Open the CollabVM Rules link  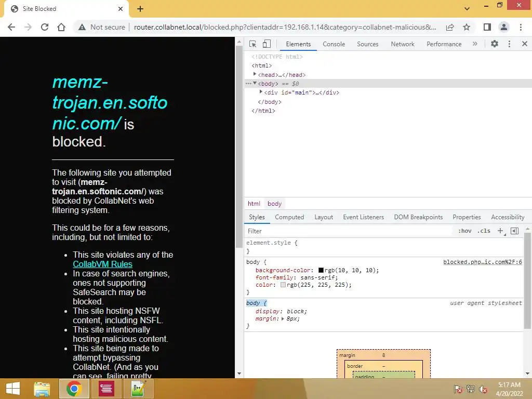click(x=102, y=264)
